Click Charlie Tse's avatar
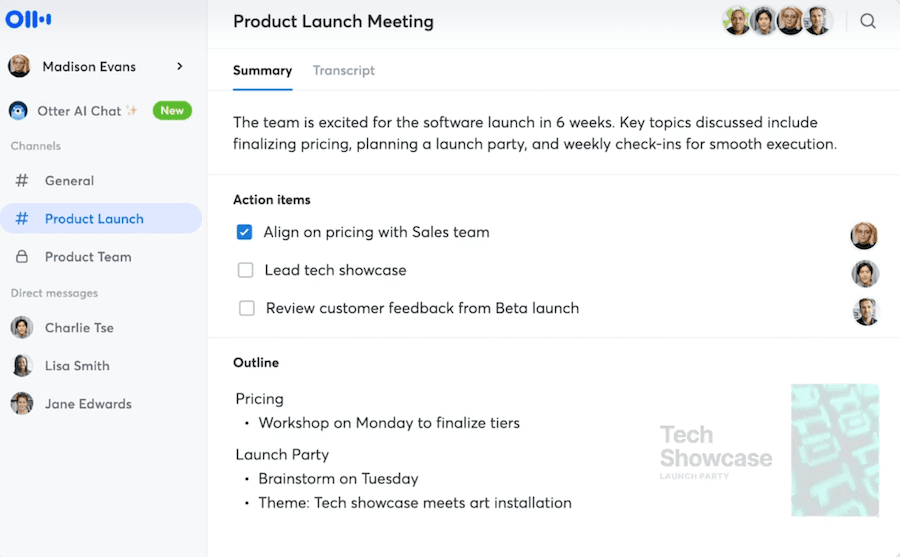The image size is (900, 557). [21, 328]
